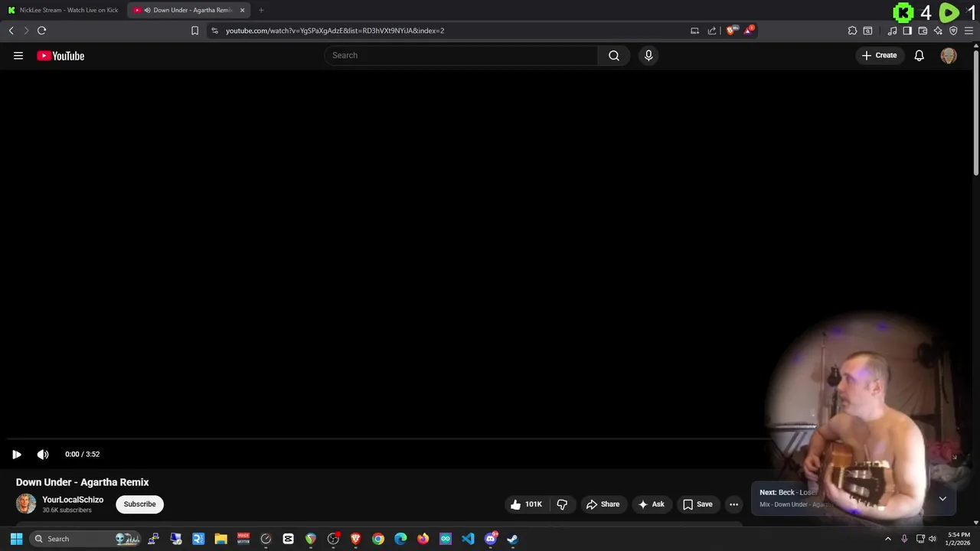The height and width of the screenshot is (551, 980).
Task: Open Brave browser from the taskbar
Action: (x=355, y=539)
